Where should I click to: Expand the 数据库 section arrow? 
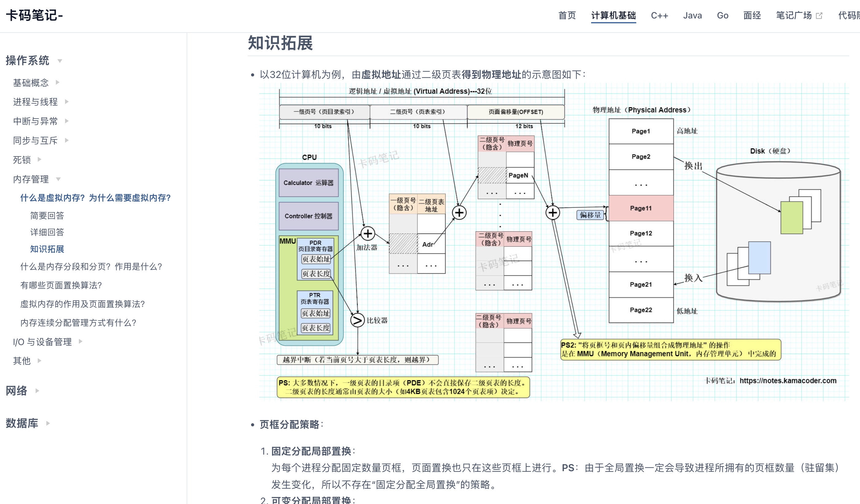click(x=48, y=423)
